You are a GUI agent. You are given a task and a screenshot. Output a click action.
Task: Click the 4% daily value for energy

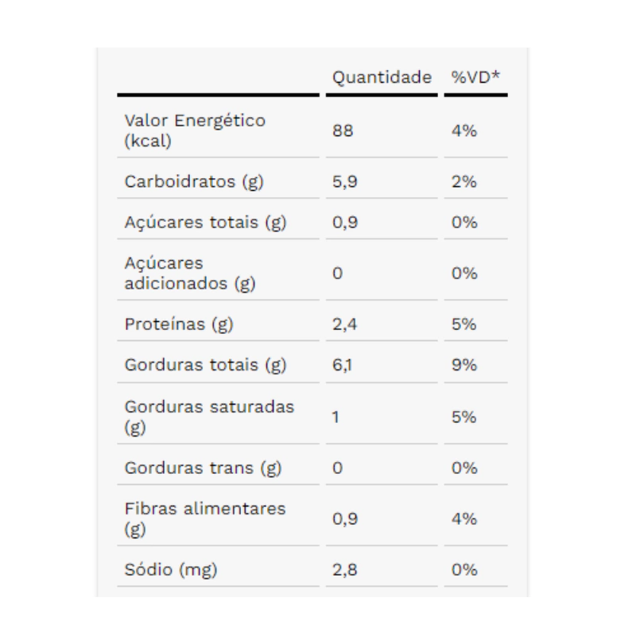pyautogui.click(x=464, y=130)
